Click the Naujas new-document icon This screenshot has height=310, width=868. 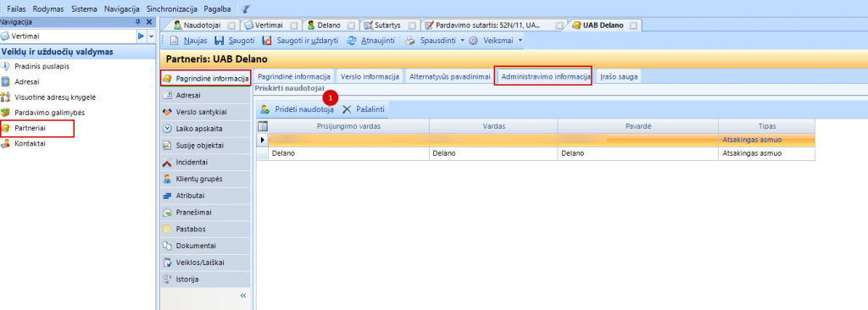pos(174,41)
